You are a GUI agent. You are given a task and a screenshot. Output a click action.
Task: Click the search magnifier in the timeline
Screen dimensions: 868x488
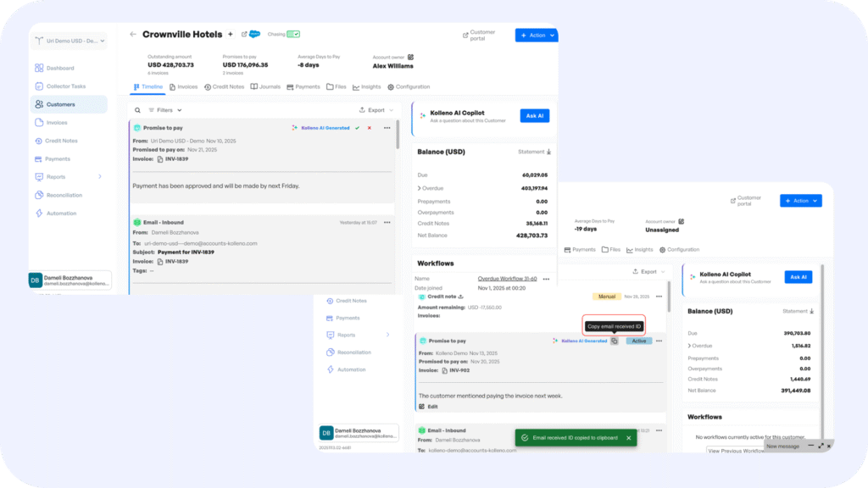138,110
